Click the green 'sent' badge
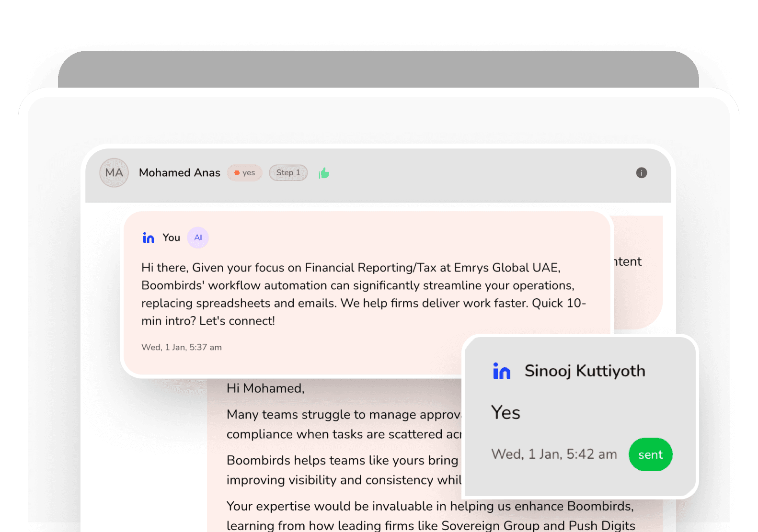The image size is (758, 532). (x=650, y=454)
